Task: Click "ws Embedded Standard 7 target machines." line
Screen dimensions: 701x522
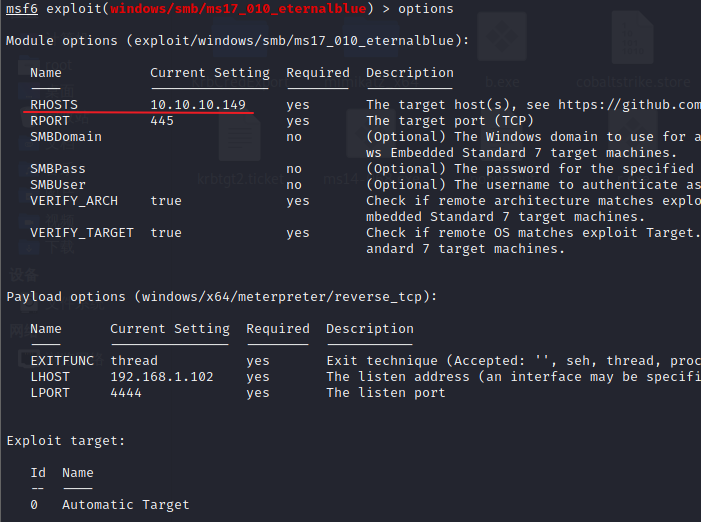Action: pos(521,153)
